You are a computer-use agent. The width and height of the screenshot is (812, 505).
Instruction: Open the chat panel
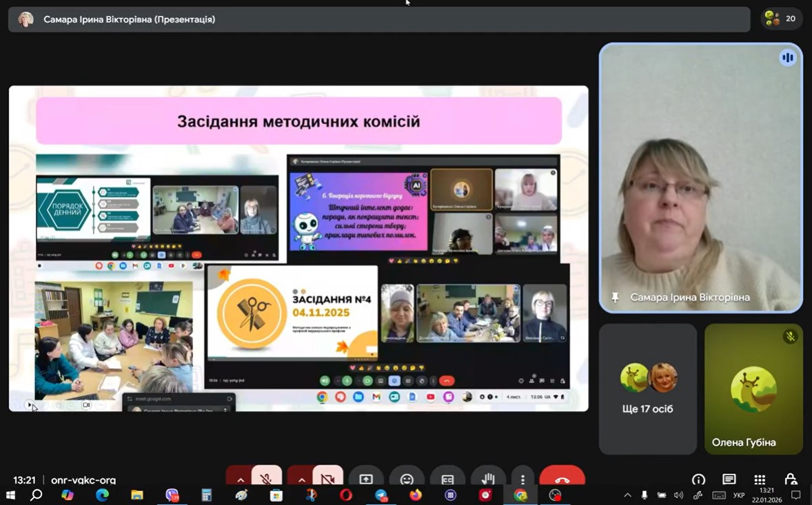(x=729, y=480)
